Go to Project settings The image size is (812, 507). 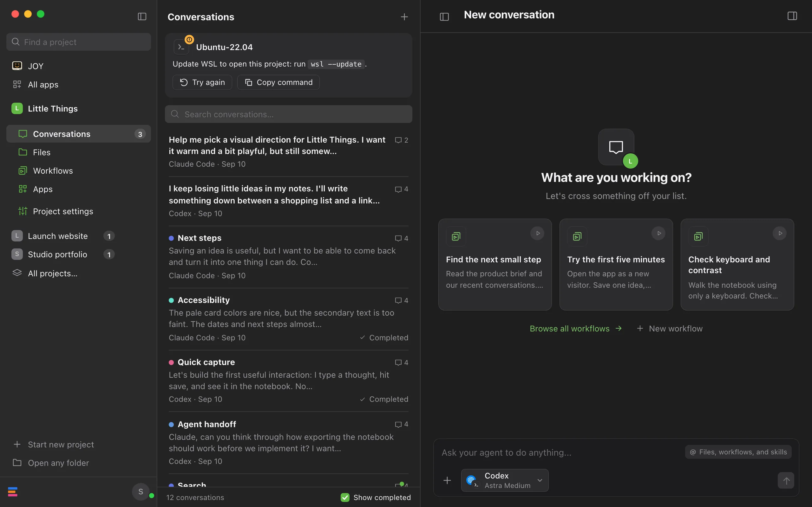coord(63,211)
